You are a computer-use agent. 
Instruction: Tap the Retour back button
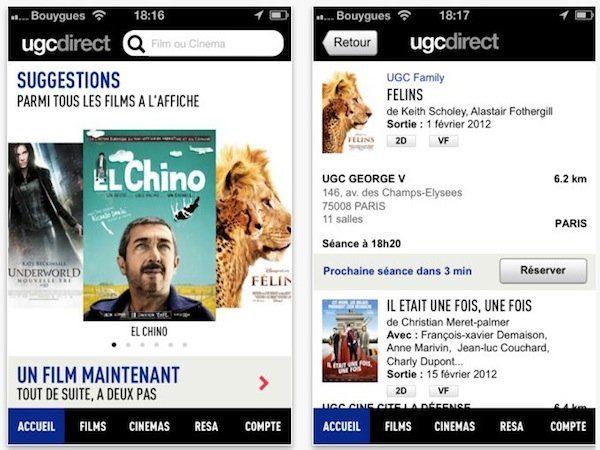tap(350, 42)
